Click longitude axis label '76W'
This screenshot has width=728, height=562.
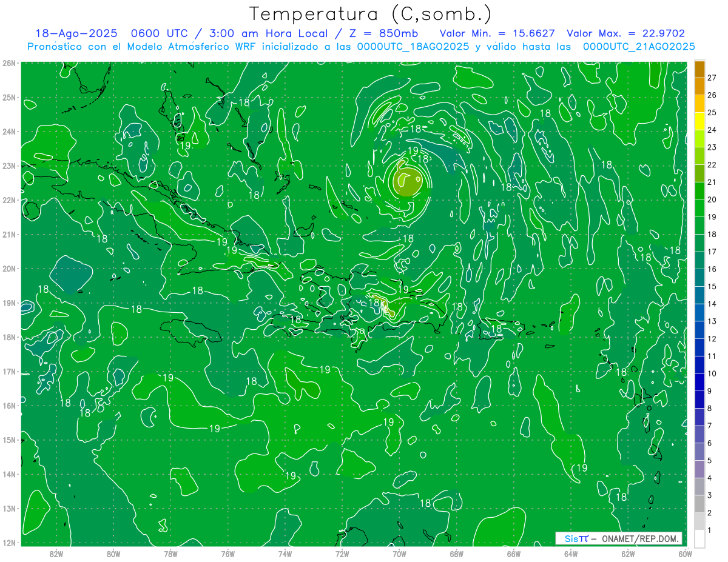(x=228, y=554)
